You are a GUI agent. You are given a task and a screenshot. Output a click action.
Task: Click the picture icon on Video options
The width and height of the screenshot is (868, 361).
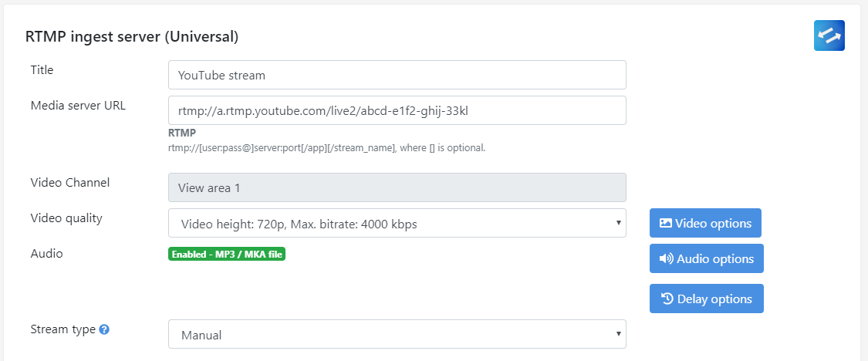click(x=665, y=223)
